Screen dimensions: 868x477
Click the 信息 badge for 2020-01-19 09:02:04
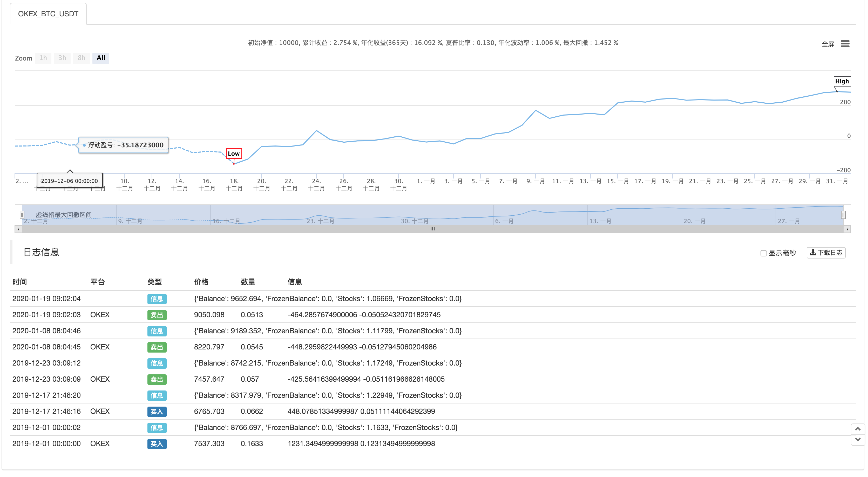tap(157, 299)
